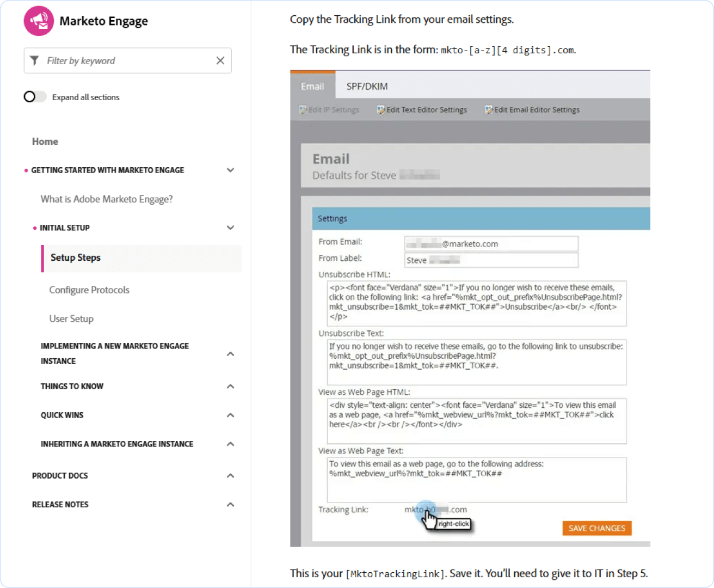Expand Product Docs chevron
This screenshot has width=714, height=588.
click(x=230, y=476)
